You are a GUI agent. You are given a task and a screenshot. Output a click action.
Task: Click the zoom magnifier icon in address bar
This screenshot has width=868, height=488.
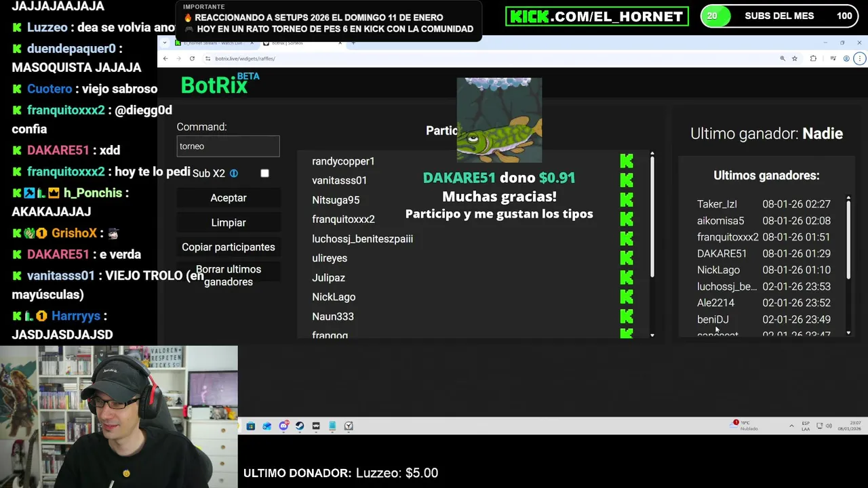tap(783, 59)
